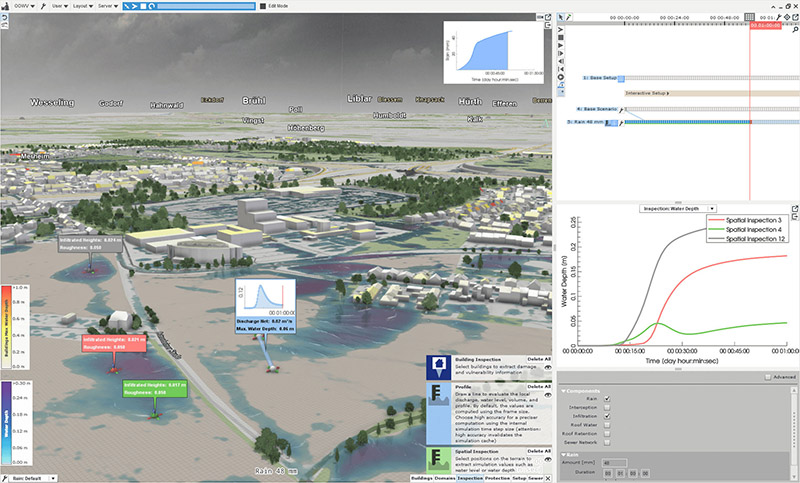Image resolution: width=800 pixels, height=483 pixels.
Task: Click the blue Rain 48 mm simulation track bar
Action: pos(687,122)
